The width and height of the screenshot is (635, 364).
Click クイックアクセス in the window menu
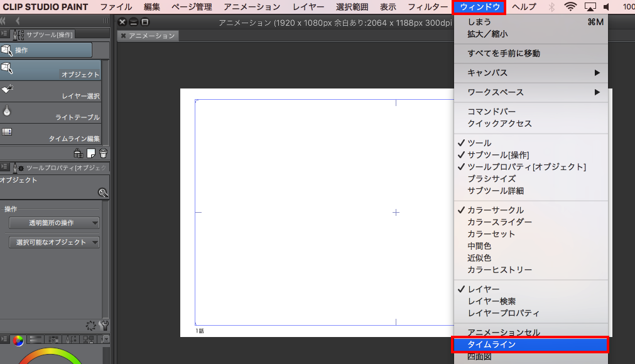(x=531, y=124)
